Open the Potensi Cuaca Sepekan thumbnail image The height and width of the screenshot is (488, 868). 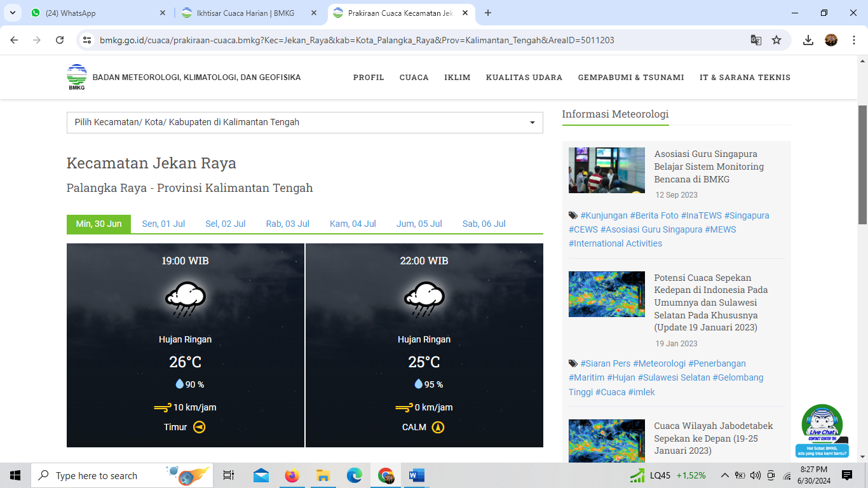point(607,294)
